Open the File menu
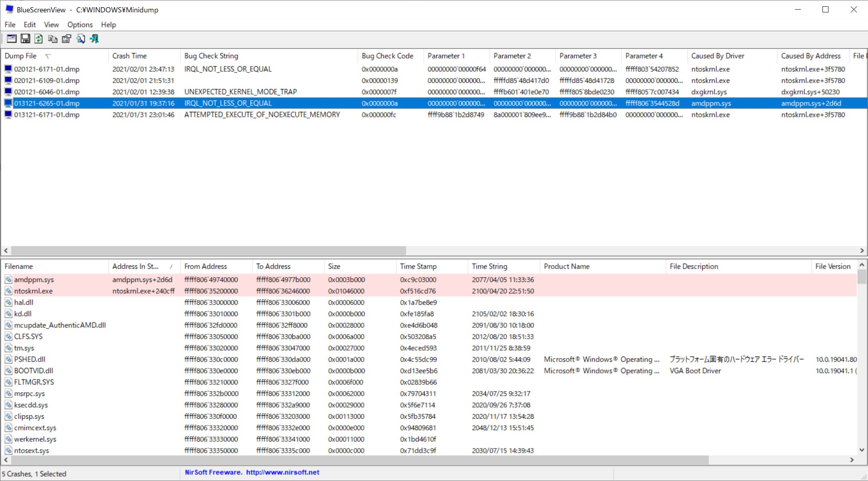The width and height of the screenshot is (868, 481). pyautogui.click(x=10, y=24)
